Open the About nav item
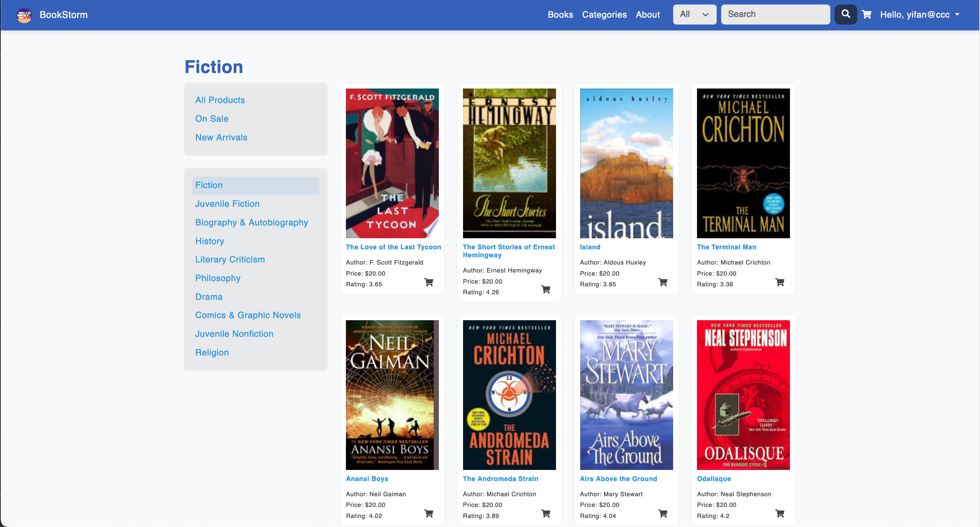Screen dimensions: 980x527 [x=648, y=15]
